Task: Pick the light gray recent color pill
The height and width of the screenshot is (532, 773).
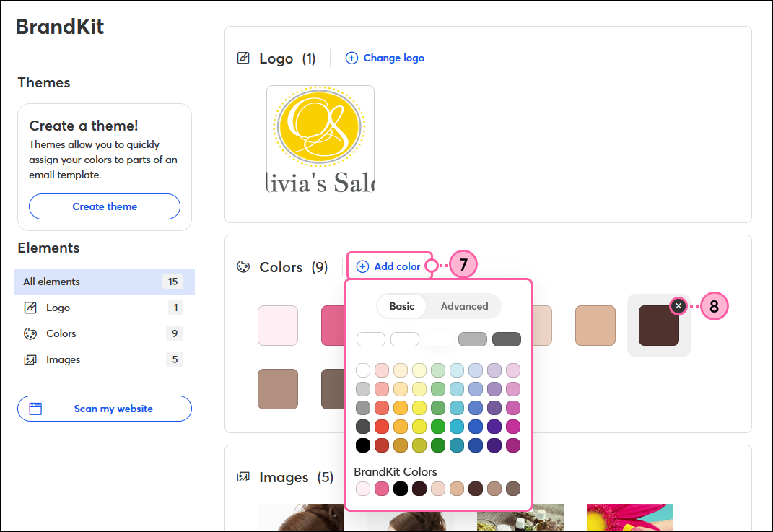Action: click(x=473, y=339)
